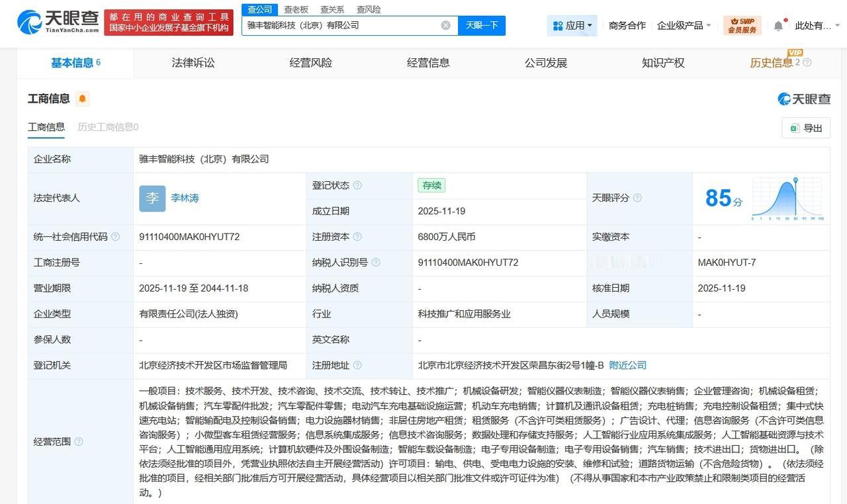The image size is (847, 504).
Task: Click the orange bell icon beside 工商信息 heading
Action: pos(82,98)
